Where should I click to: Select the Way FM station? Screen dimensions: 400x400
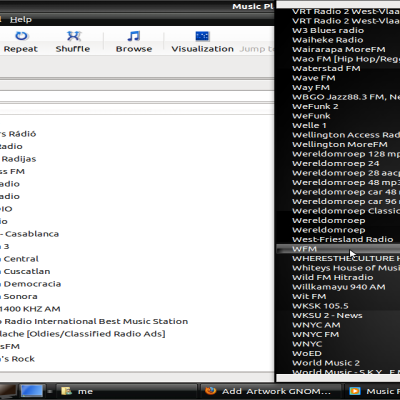(311, 87)
